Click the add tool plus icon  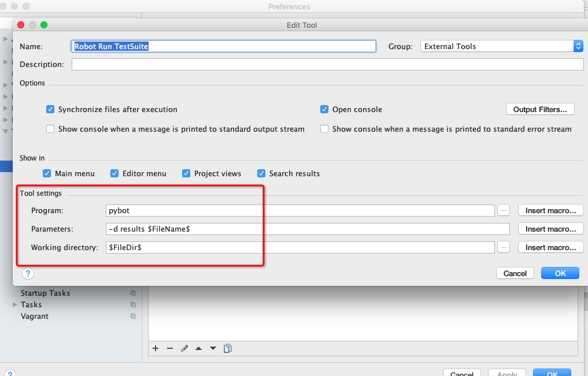[x=156, y=348]
